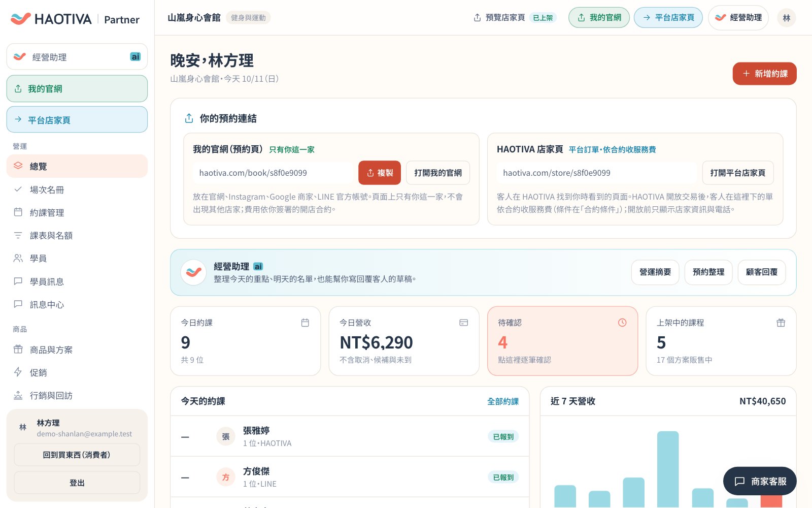Click the 健身與運動 category tag
The height and width of the screenshot is (508, 812).
248,18
